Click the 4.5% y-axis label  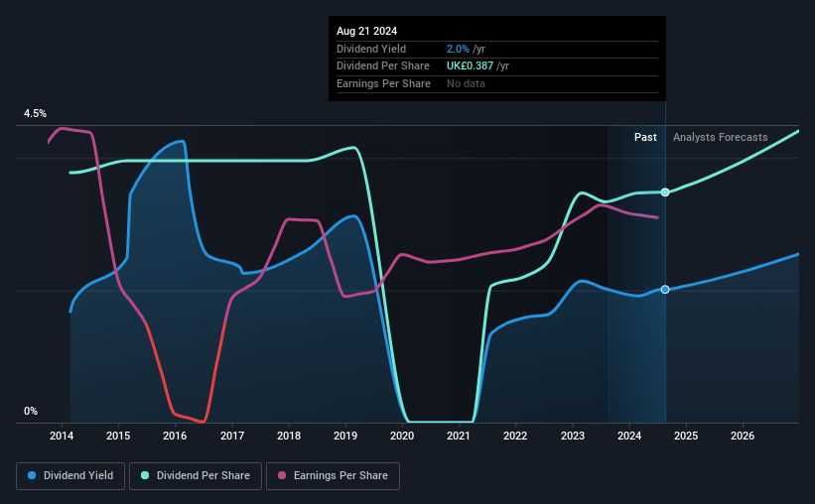tap(36, 113)
